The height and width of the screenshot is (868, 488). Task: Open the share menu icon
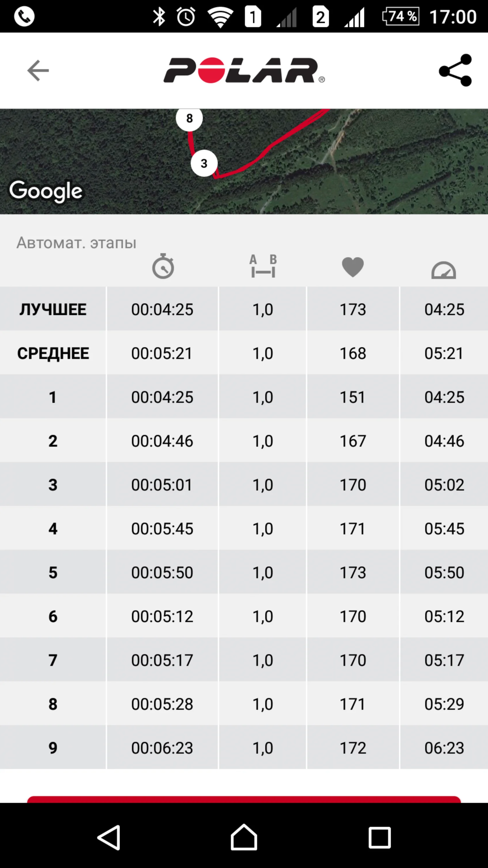tap(455, 70)
